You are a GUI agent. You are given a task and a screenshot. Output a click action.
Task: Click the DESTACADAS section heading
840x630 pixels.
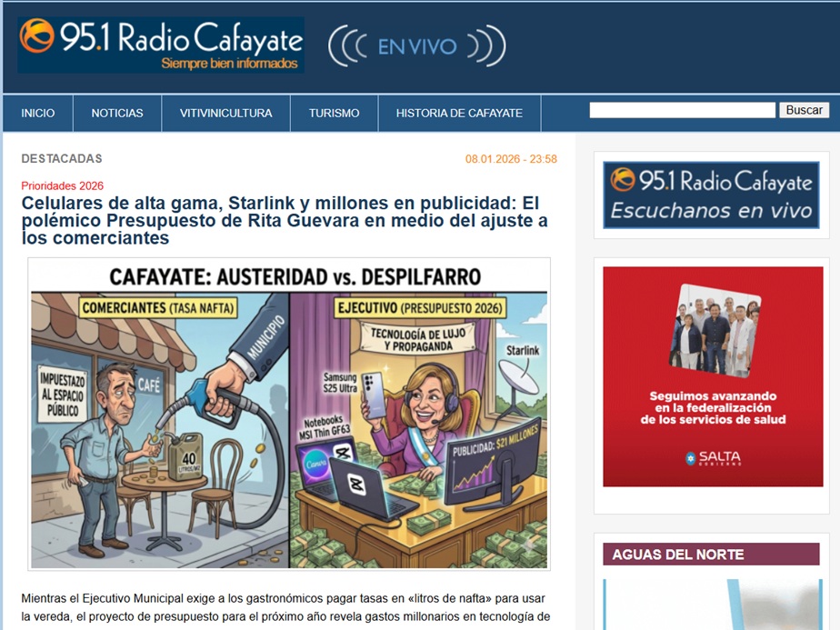[62, 159]
